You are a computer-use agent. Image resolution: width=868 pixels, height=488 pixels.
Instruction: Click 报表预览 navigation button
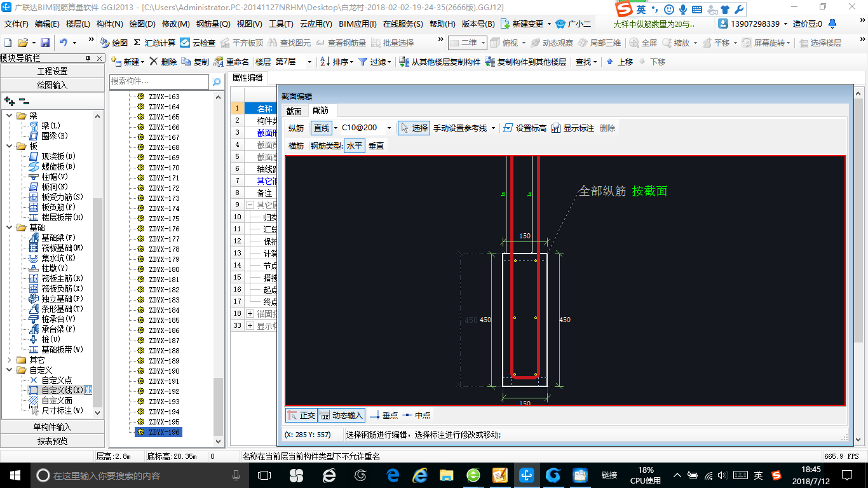pos(52,440)
